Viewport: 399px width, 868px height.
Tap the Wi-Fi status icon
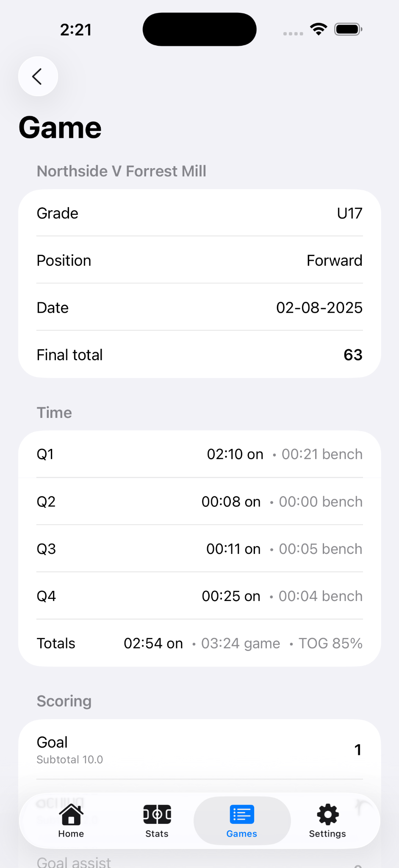click(x=319, y=29)
